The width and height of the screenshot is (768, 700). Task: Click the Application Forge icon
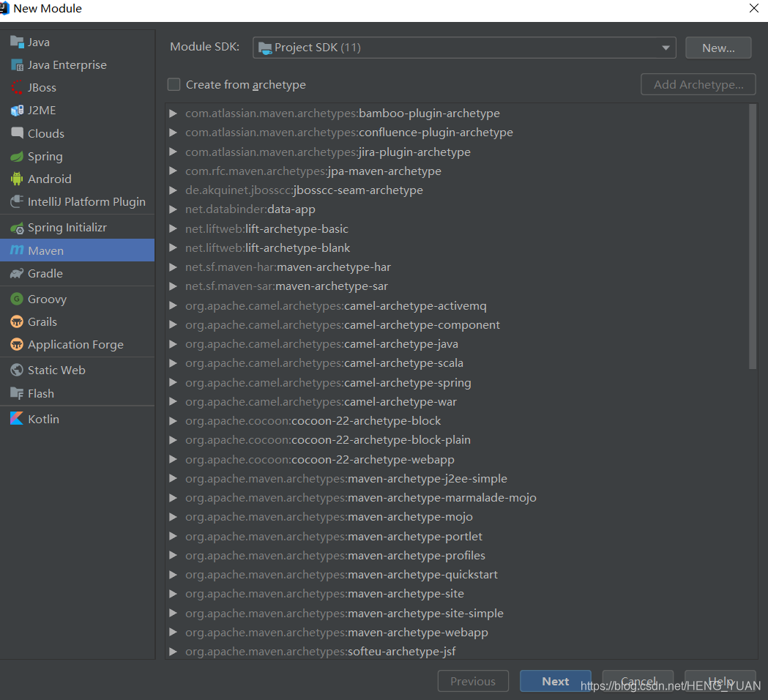(17, 344)
